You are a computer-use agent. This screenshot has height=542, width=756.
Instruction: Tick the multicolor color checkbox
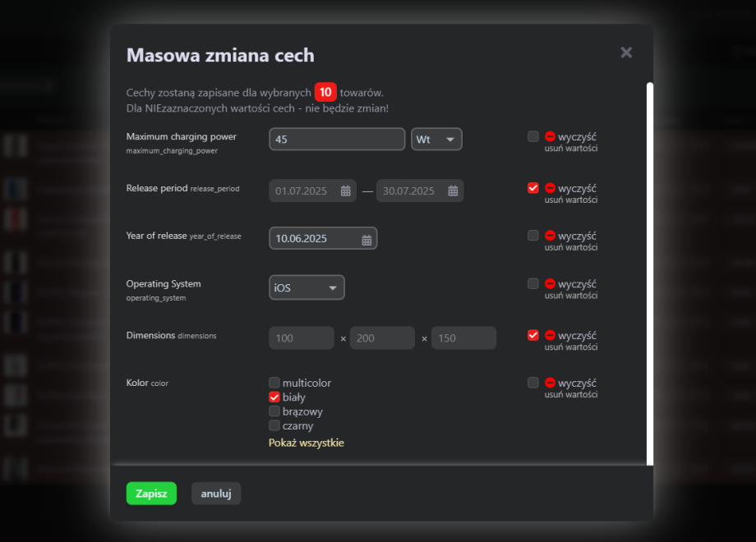274,383
